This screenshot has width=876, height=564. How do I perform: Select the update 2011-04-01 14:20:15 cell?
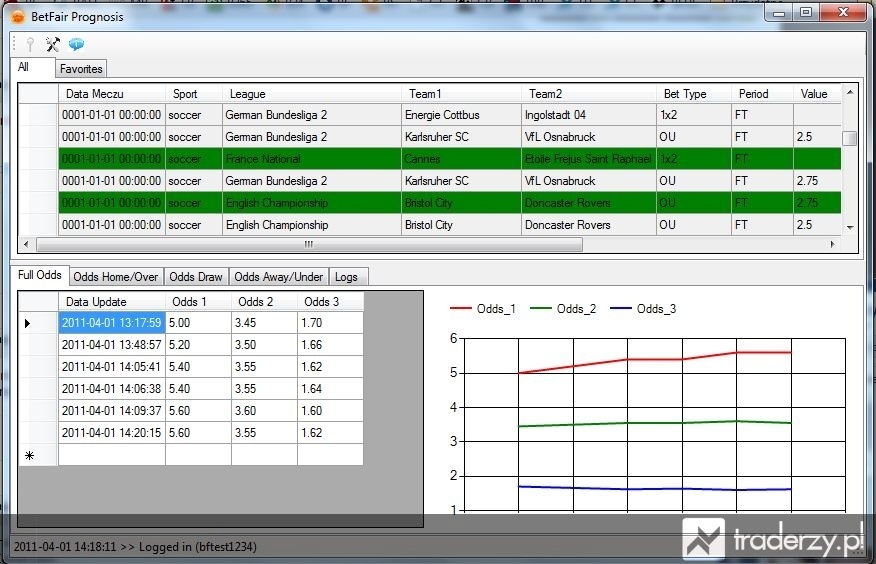(x=112, y=433)
